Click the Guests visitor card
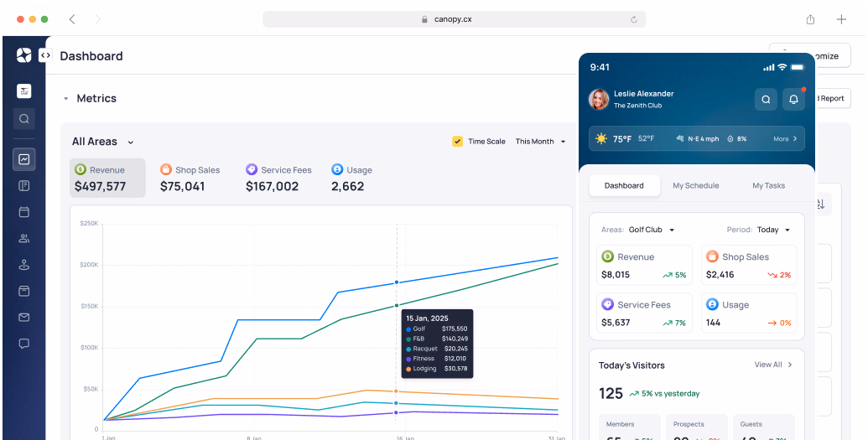Screen dimensions: 868x440 pyautogui.click(x=764, y=427)
